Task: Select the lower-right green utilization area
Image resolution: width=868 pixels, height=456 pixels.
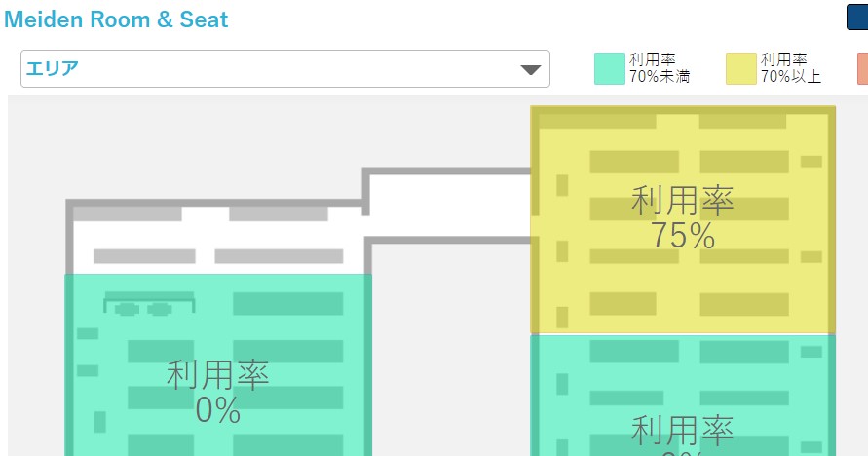Action: point(683,396)
